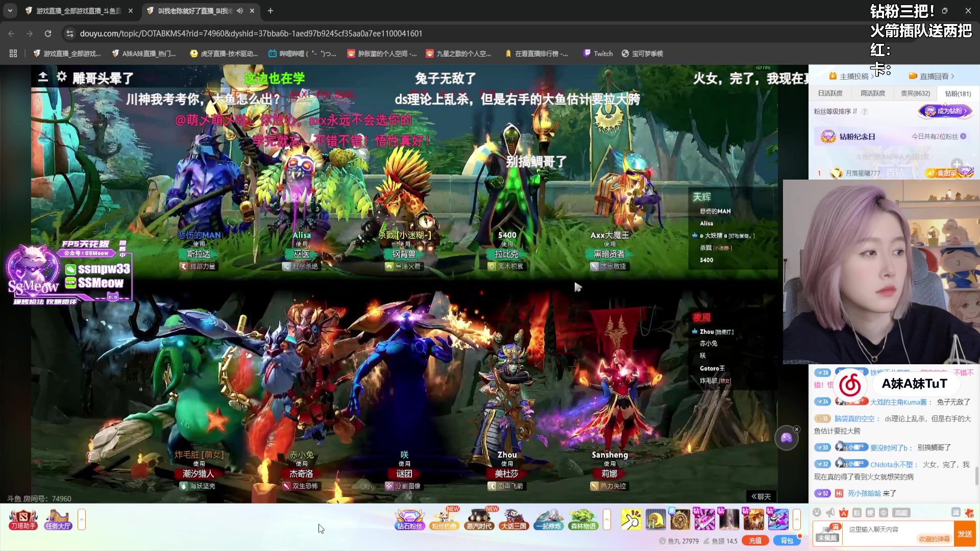Click the upload arrow icon on video overlay
The image size is (980, 551).
pyautogui.click(x=43, y=77)
